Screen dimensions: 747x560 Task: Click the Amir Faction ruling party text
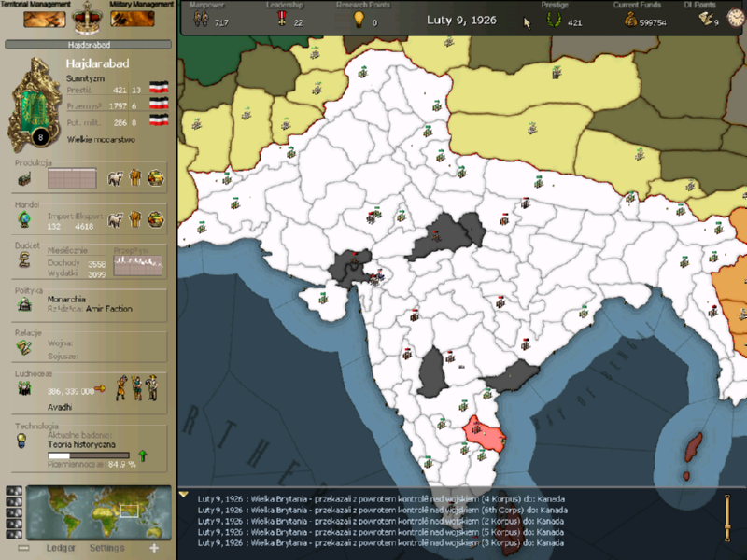[109, 309]
